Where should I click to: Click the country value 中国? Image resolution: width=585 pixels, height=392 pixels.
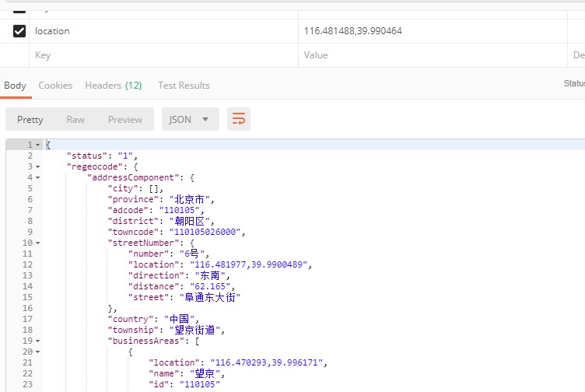180,319
